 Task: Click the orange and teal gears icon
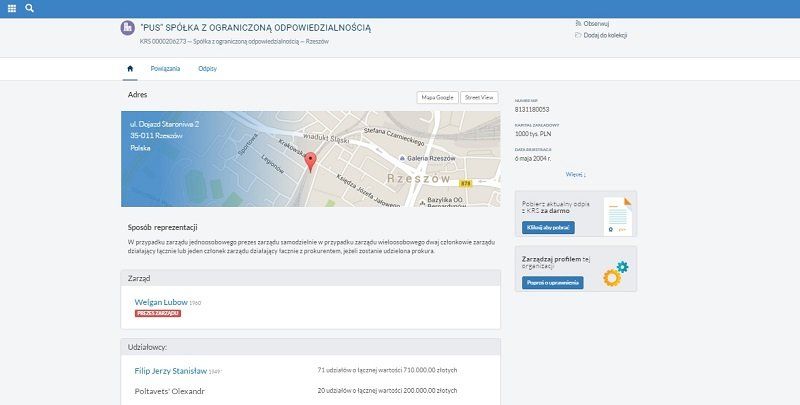click(x=616, y=271)
